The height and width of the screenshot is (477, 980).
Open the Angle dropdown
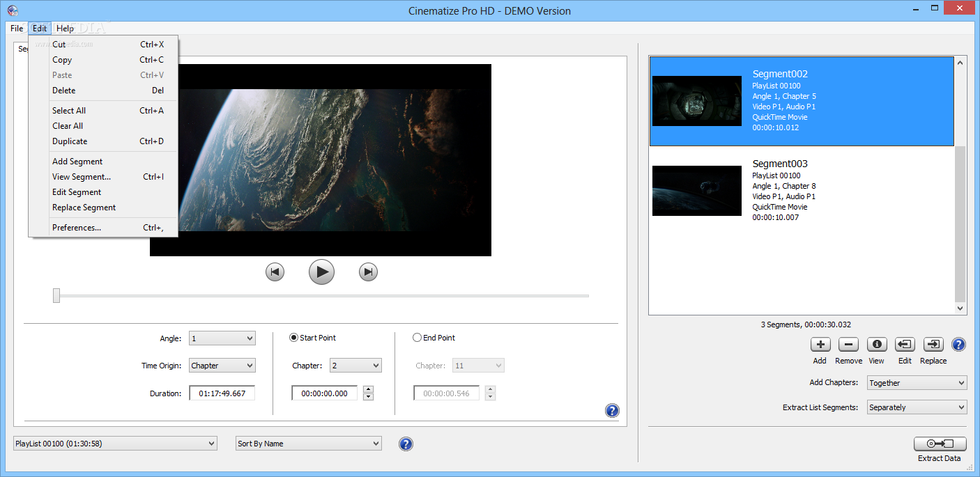tap(222, 338)
